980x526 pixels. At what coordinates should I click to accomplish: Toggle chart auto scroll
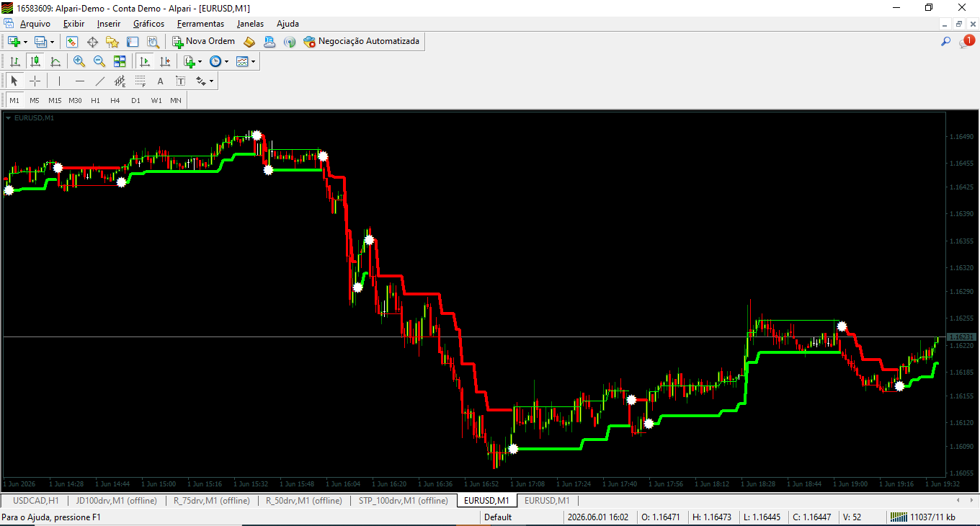(145, 61)
